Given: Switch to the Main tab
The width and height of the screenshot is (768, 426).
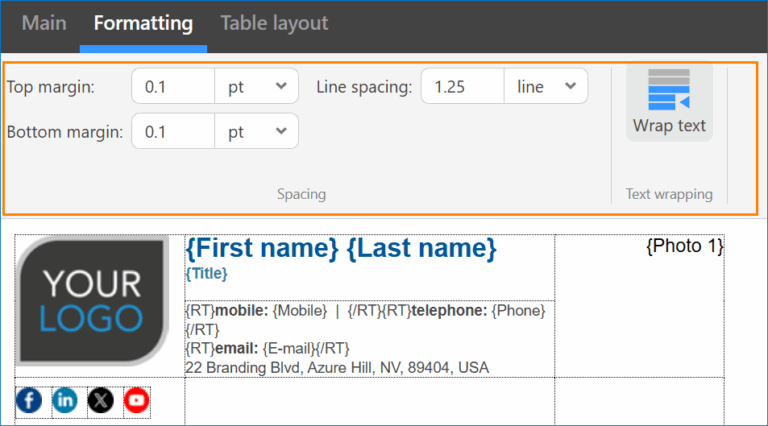Looking at the screenshot, I should click(x=44, y=23).
